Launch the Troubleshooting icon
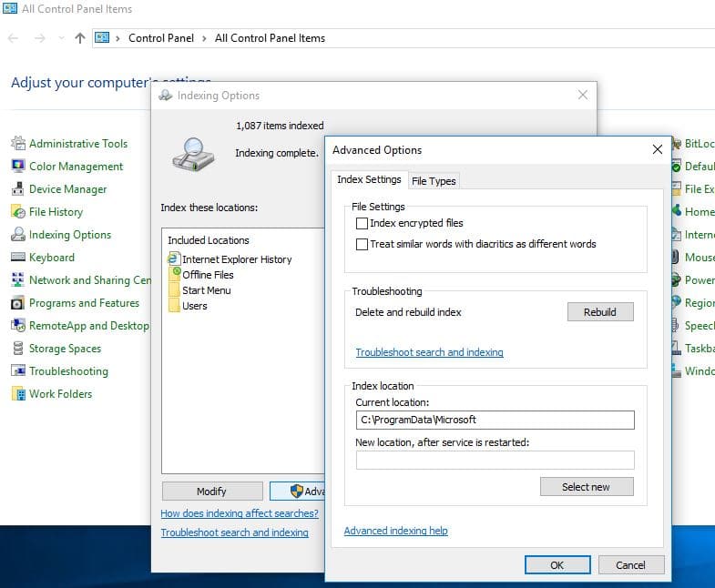This screenshot has height=588, width=715. point(18,371)
